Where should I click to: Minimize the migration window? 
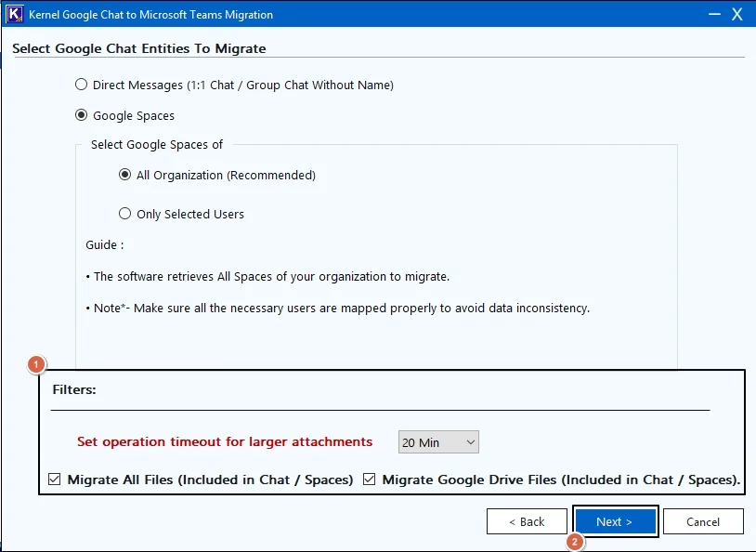click(x=714, y=14)
